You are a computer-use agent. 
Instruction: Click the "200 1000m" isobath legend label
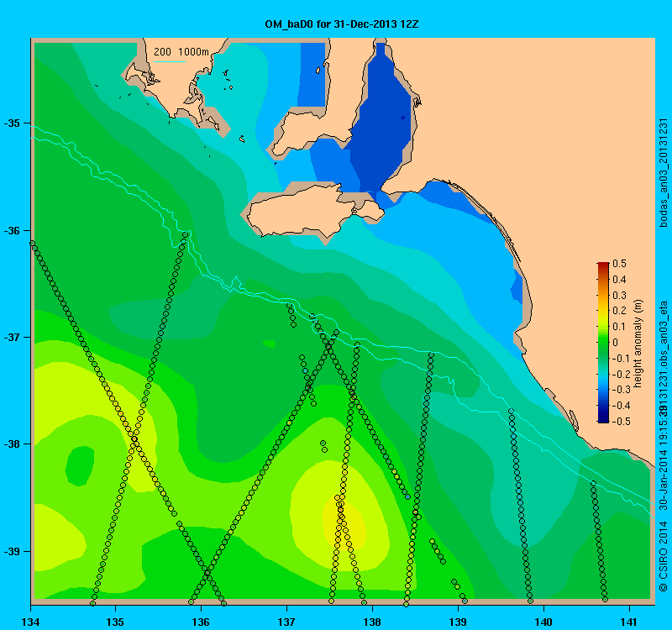click(181, 52)
